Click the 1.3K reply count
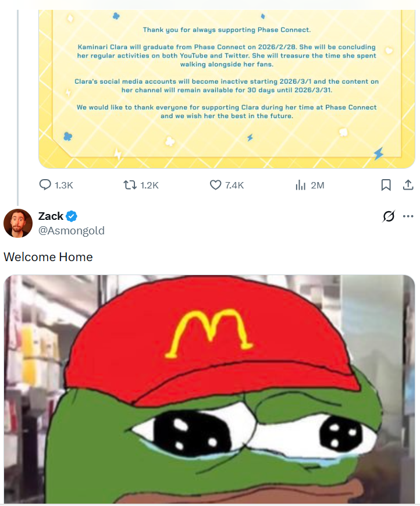 [x=64, y=185]
